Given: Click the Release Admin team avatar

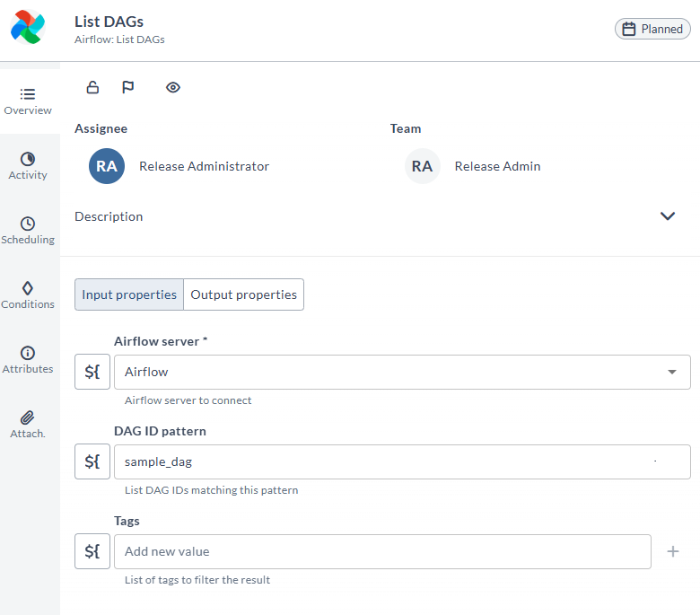Looking at the screenshot, I should 422,166.
